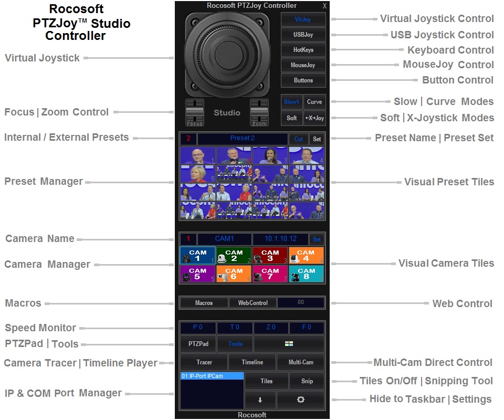Switch to USBJoy control mode
This screenshot has height=420, width=504.
[303, 35]
